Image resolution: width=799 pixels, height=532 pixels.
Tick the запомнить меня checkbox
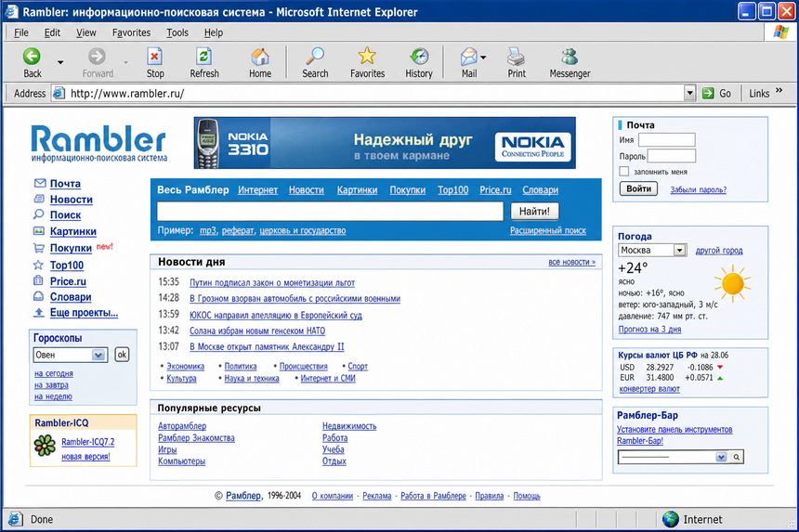pos(623,172)
